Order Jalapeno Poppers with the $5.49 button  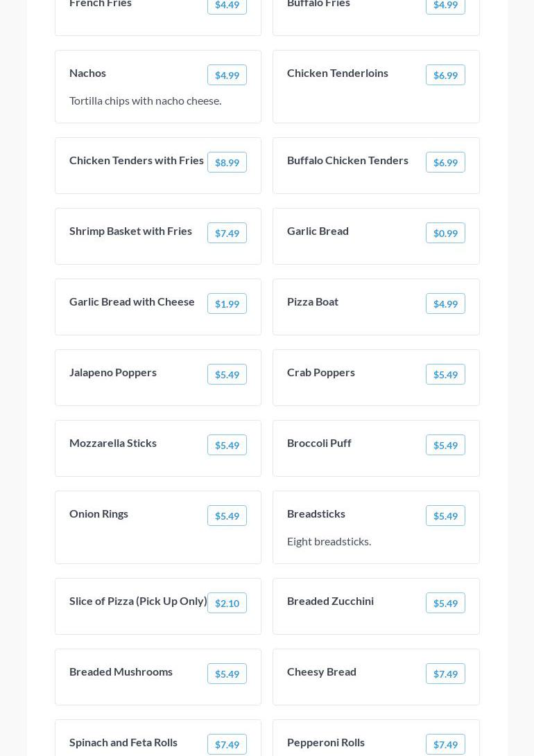pos(227,374)
